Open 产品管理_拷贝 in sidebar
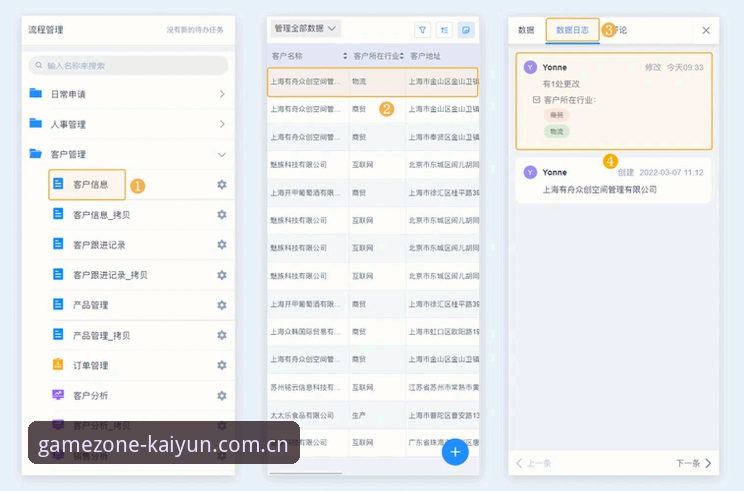 point(102,335)
